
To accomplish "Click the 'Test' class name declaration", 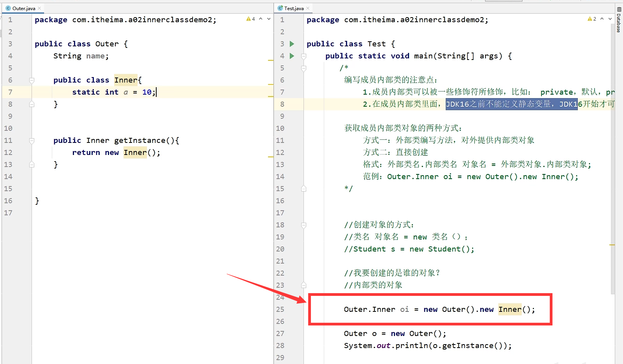I will [x=376, y=44].
